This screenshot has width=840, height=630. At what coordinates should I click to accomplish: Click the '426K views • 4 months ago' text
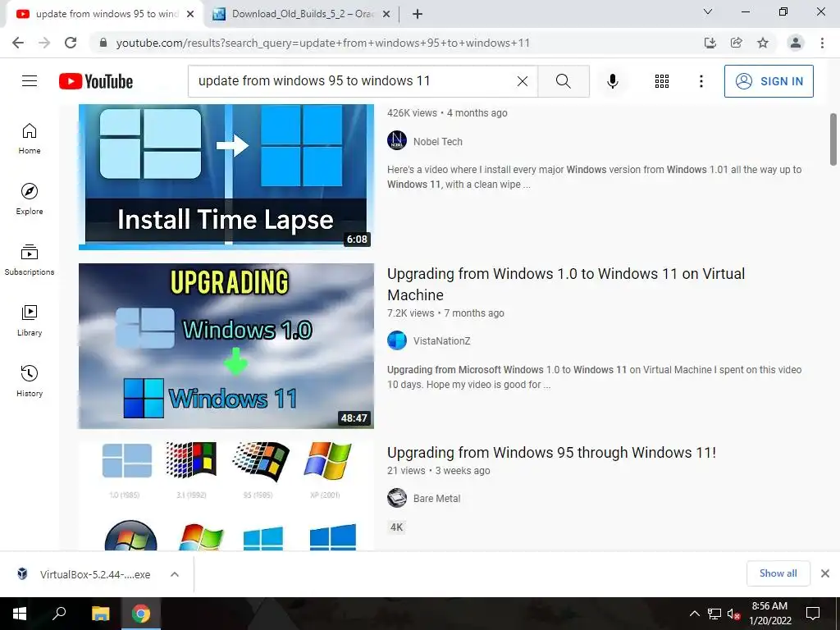coord(447,113)
